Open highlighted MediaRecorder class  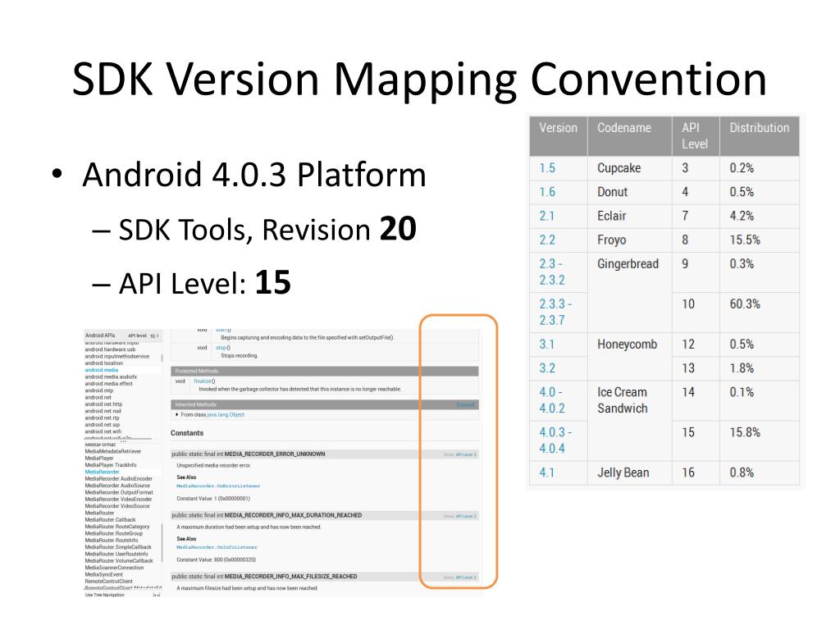click(102, 472)
